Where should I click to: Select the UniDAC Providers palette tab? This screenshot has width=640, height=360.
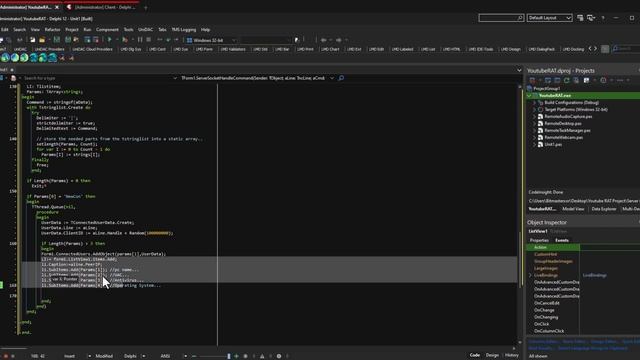tap(49, 49)
